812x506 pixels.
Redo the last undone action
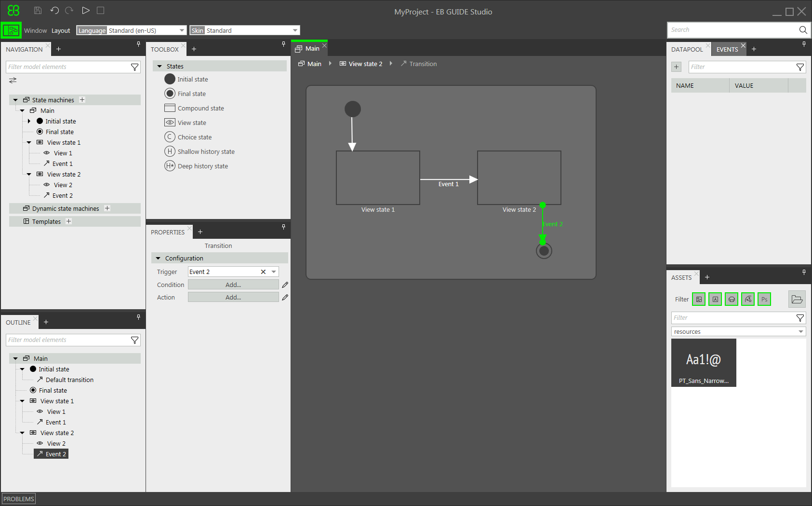69,11
